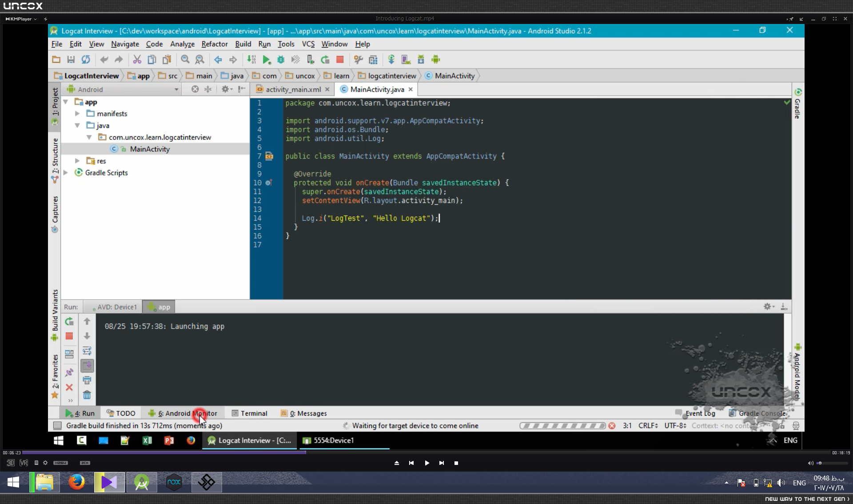Click the Undo arrow in the toolbar
The image size is (853, 504).
tap(104, 60)
